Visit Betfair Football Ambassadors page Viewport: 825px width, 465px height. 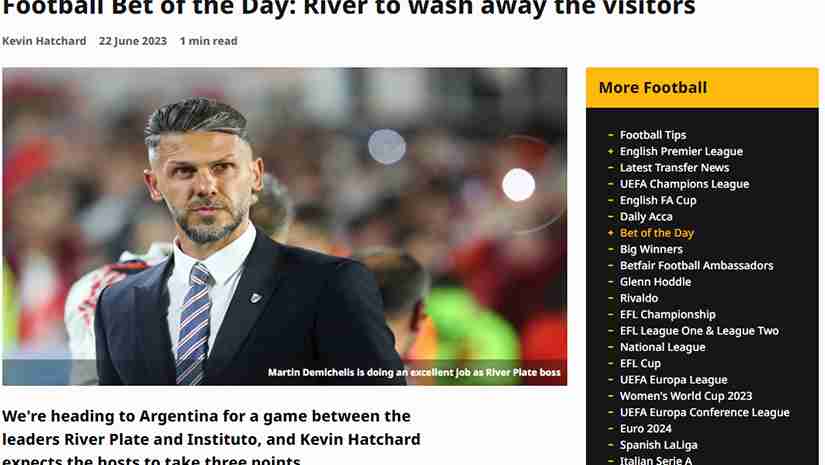tap(697, 266)
